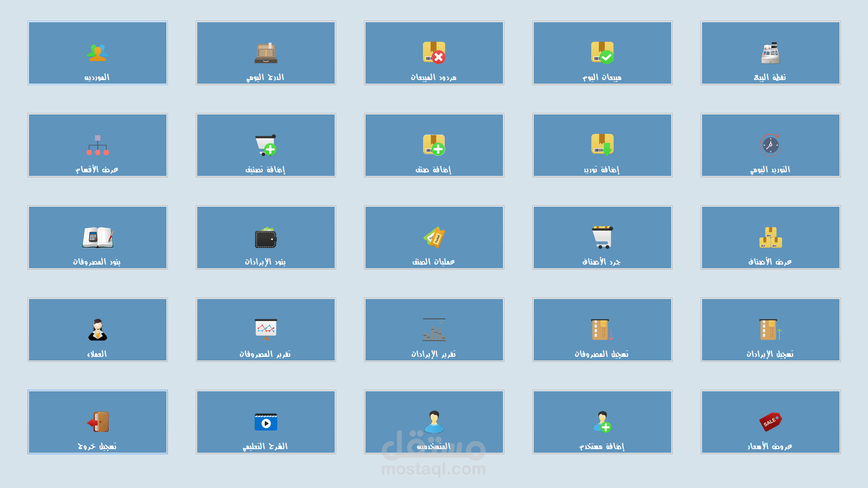Open Expense Items (بنود المصروفات) ledger book icon
The image size is (868, 488).
pyautogui.click(x=98, y=237)
